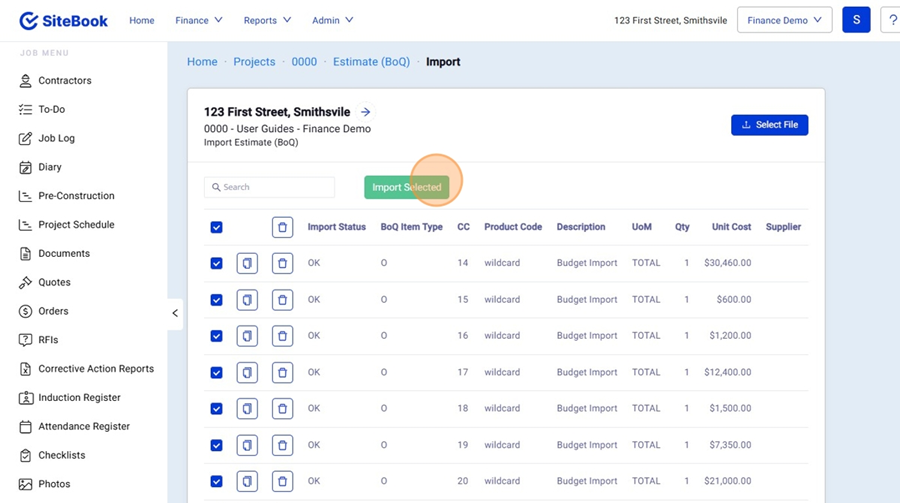Open the help question mark icon
The height and width of the screenshot is (503, 900).
891,20
